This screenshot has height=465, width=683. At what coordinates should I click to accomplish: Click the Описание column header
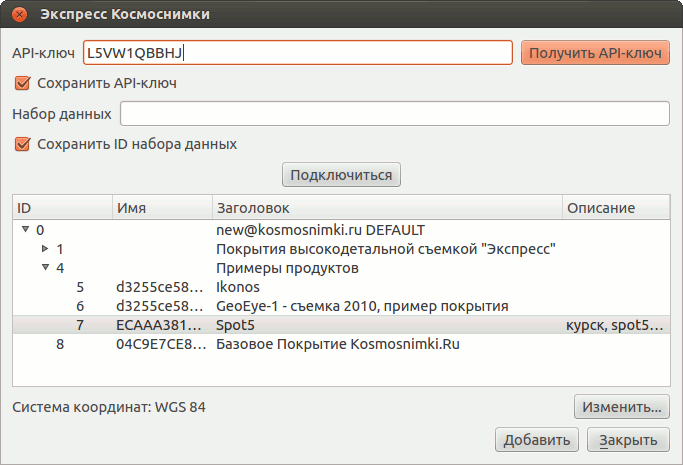614,208
